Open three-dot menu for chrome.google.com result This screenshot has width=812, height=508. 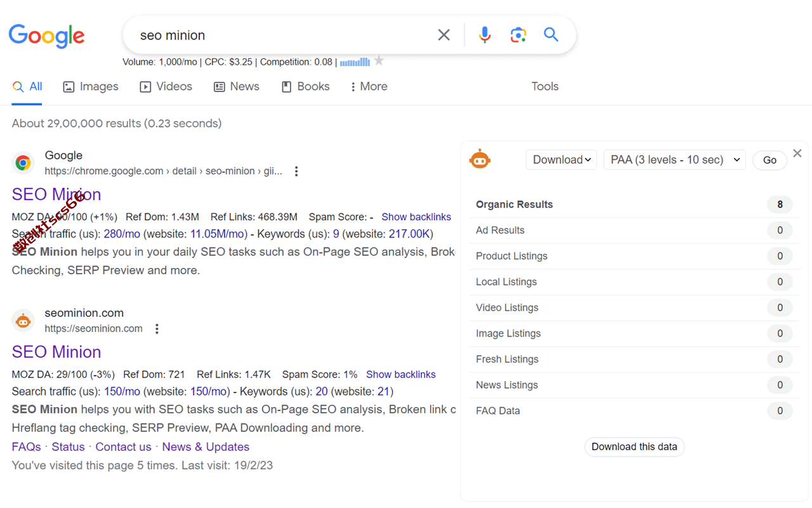(x=296, y=171)
